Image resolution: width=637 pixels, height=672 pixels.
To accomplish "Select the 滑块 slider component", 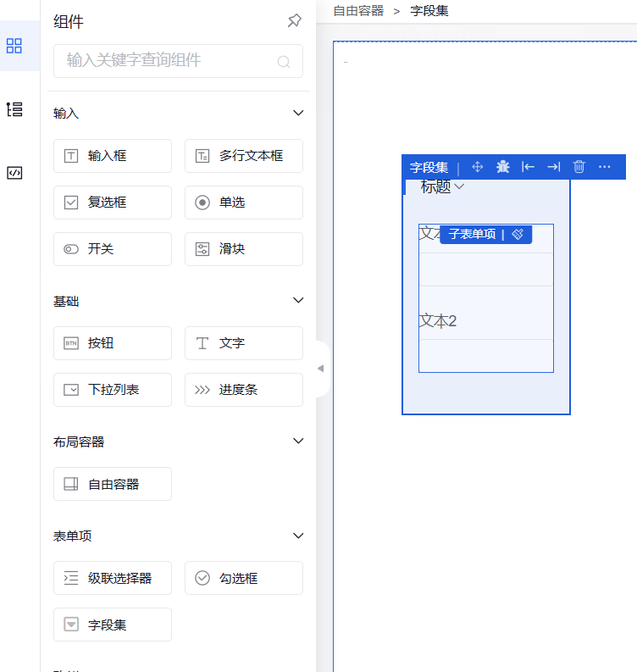I will coord(243,249).
